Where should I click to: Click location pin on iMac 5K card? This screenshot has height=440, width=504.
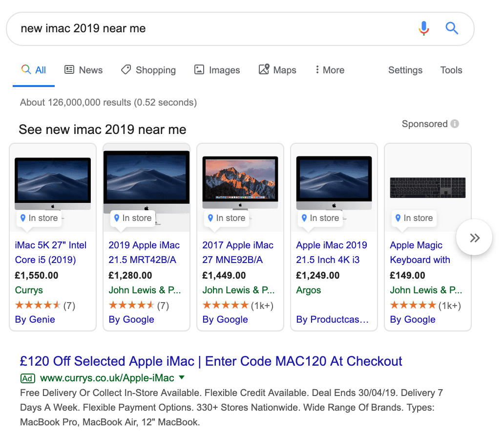coord(23,218)
